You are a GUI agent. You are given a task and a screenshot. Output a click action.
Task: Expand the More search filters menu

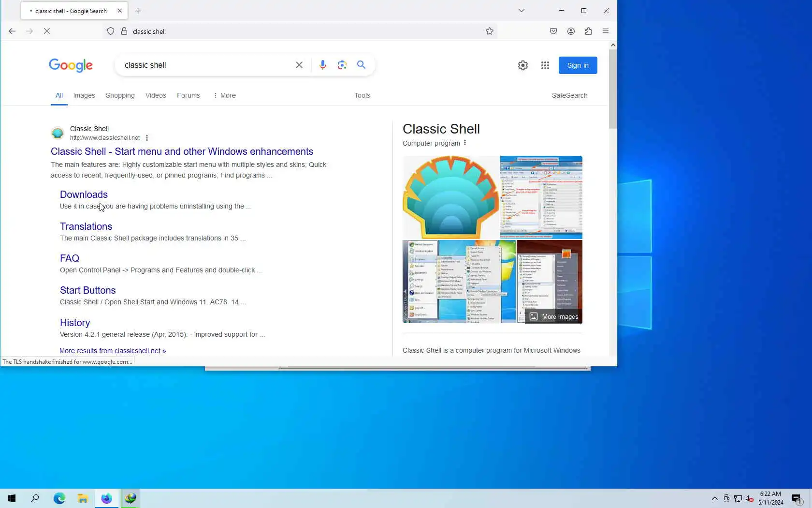coord(224,95)
